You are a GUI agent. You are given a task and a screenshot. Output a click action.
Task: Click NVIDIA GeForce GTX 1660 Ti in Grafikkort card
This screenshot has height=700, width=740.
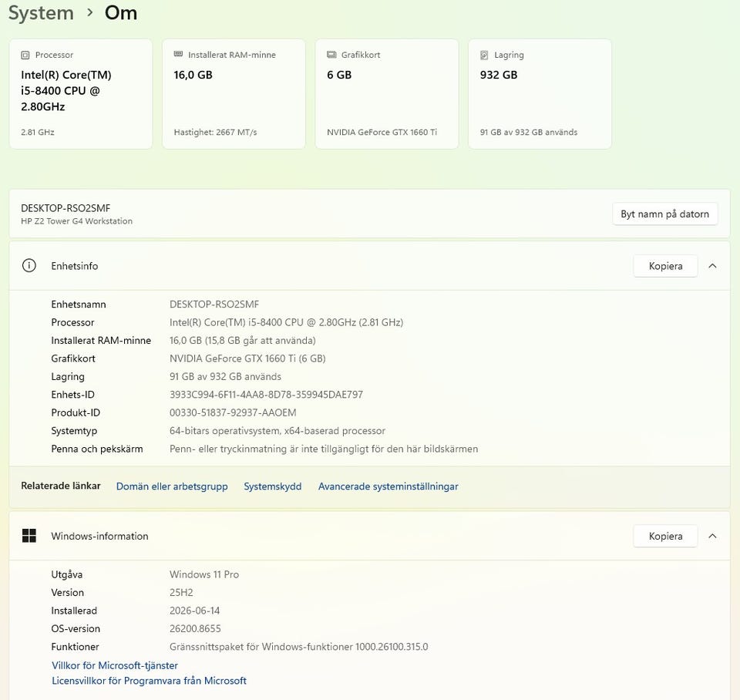tap(382, 132)
